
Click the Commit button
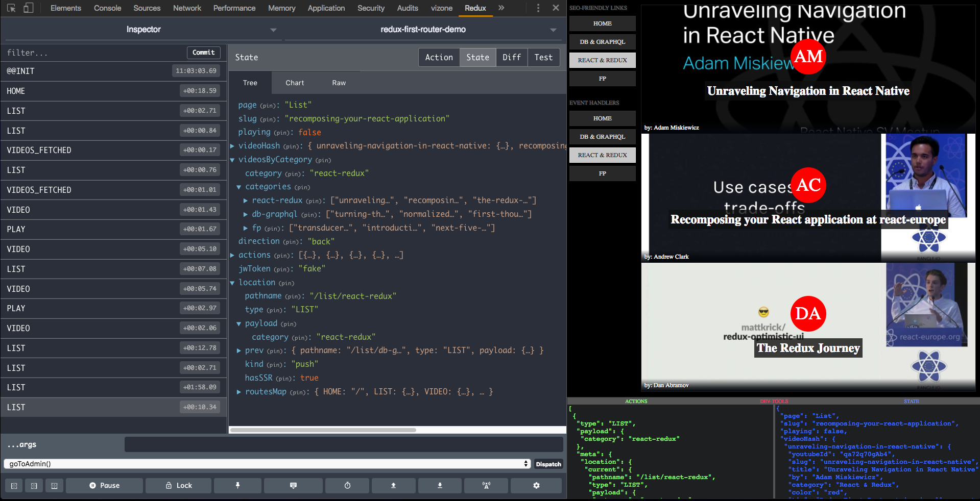(204, 53)
